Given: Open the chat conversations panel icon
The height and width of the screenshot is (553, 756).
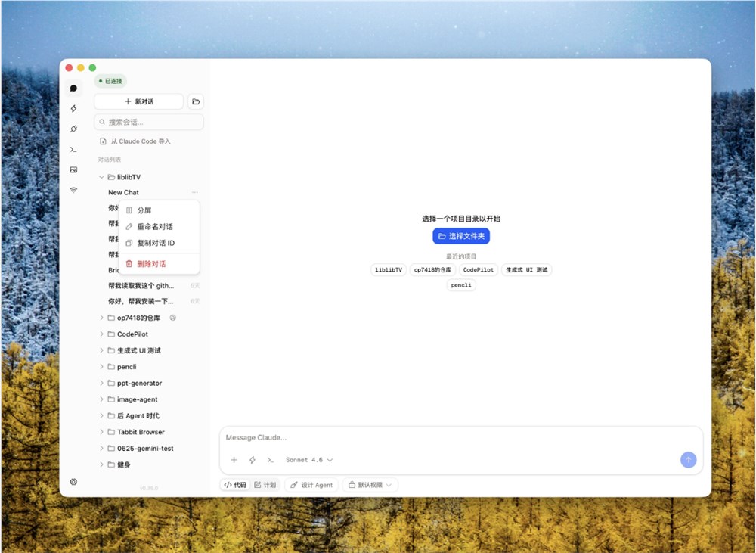Looking at the screenshot, I should pyautogui.click(x=73, y=87).
